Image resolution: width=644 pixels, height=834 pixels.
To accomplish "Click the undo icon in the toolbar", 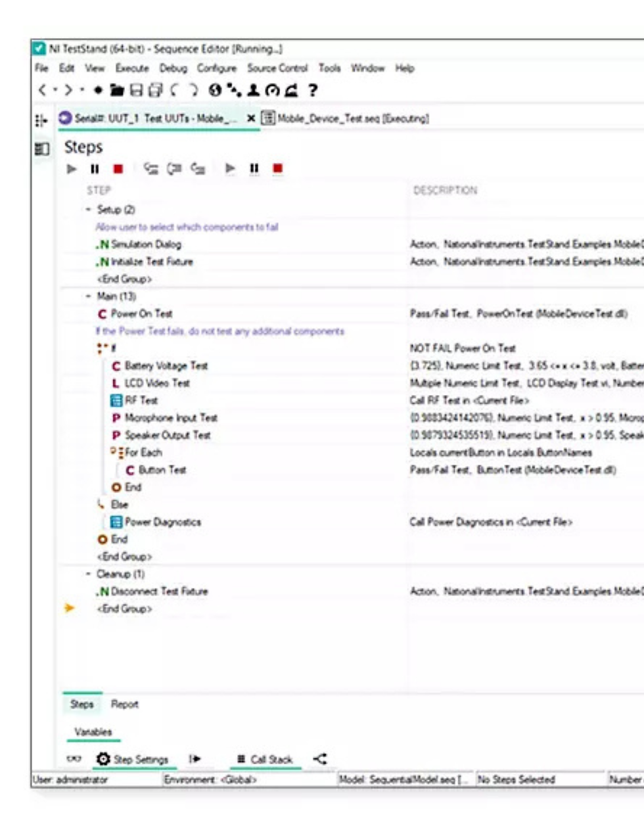I will (174, 91).
